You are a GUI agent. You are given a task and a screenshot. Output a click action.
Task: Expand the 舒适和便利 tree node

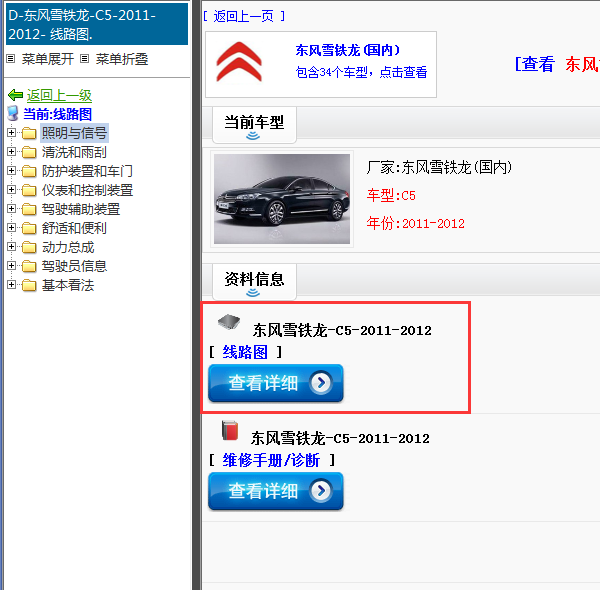11,227
